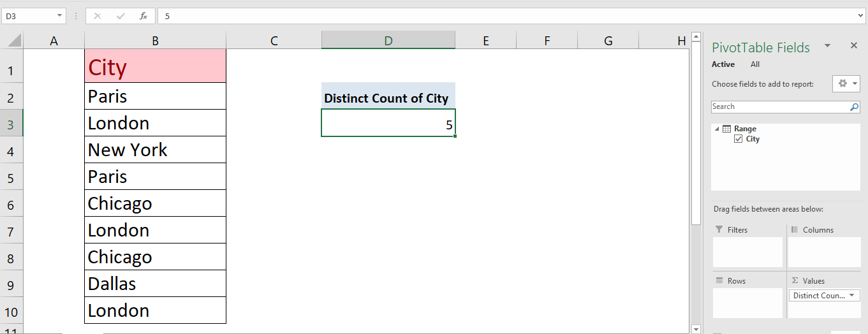Click the Cancel X icon in formula bar

[98, 16]
